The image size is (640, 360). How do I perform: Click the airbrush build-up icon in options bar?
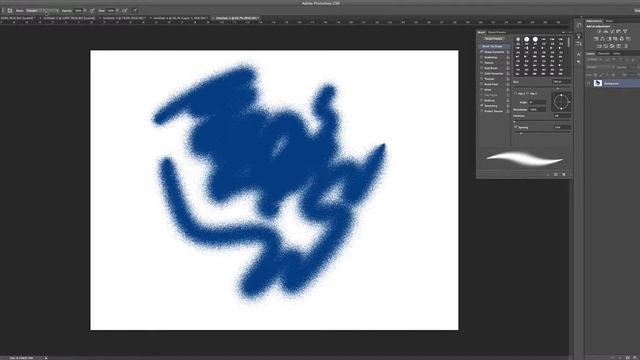point(124,11)
